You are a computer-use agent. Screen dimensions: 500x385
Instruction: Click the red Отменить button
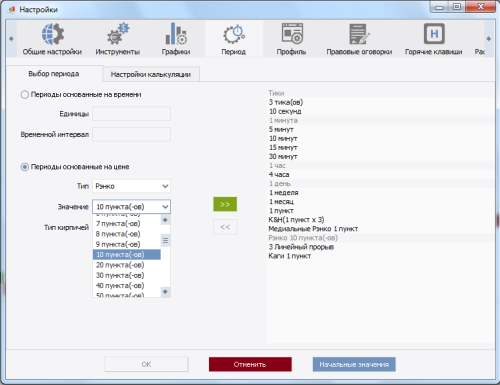point(250,364)
